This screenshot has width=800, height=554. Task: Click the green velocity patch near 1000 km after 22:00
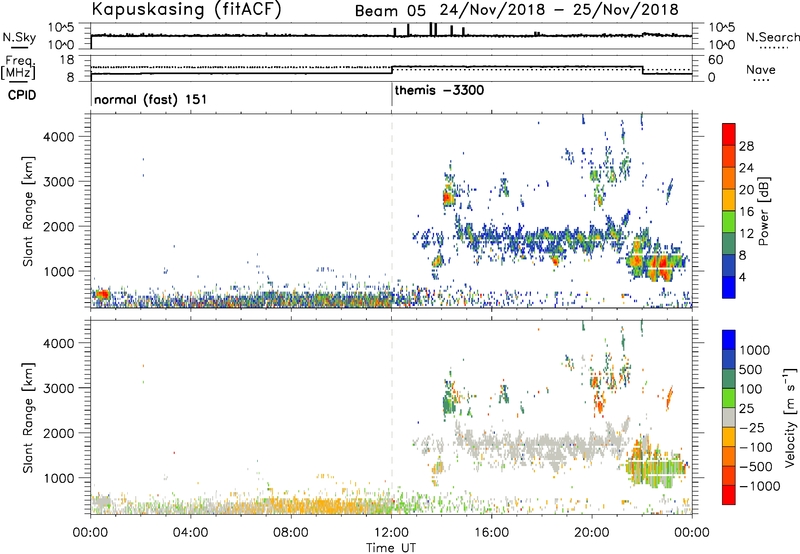click(658, 468)
